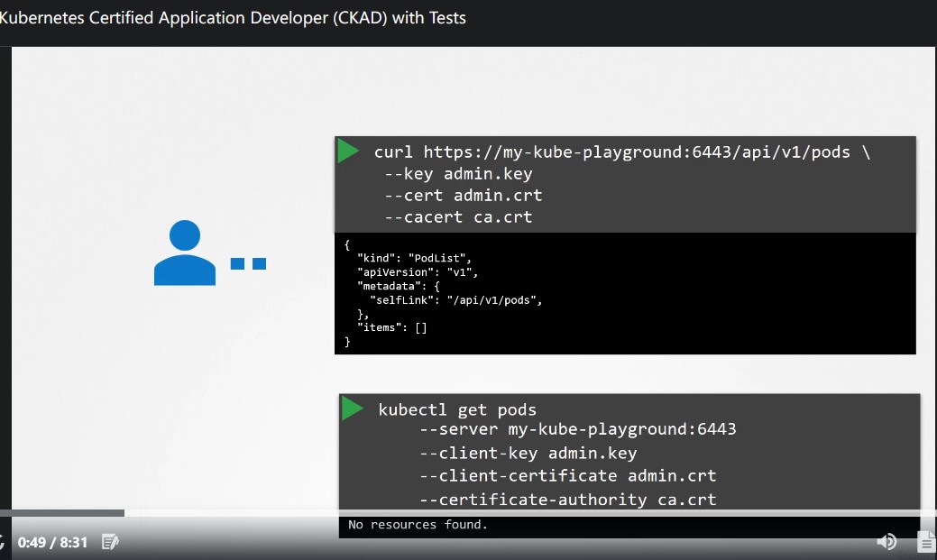Click the "apiVersion": "v1" output line
937x560 pixels.
[x=418, y=272]
